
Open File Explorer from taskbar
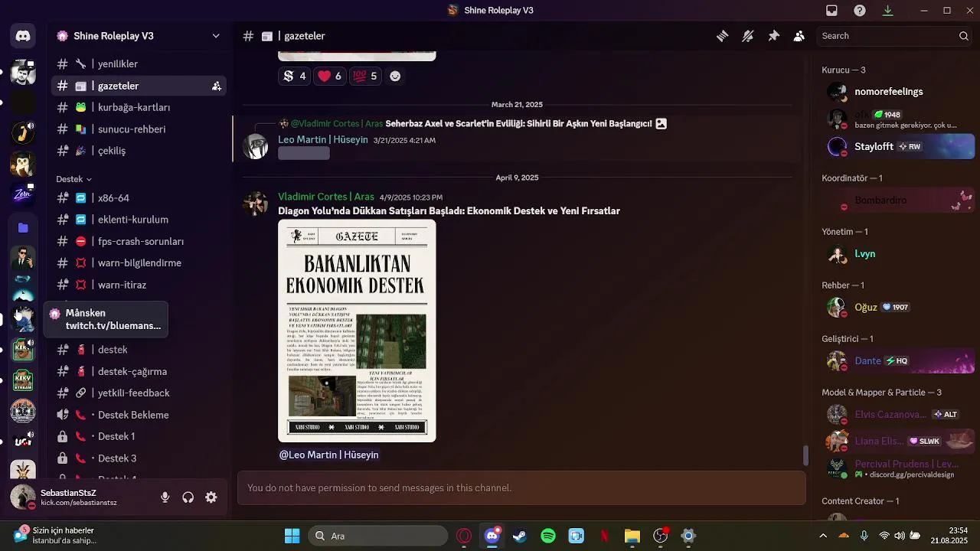tap(632, 536)
